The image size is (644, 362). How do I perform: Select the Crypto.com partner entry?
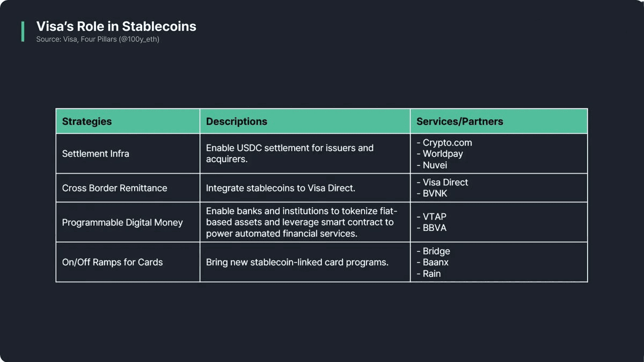pyautogui.click(x=447, y=142)
